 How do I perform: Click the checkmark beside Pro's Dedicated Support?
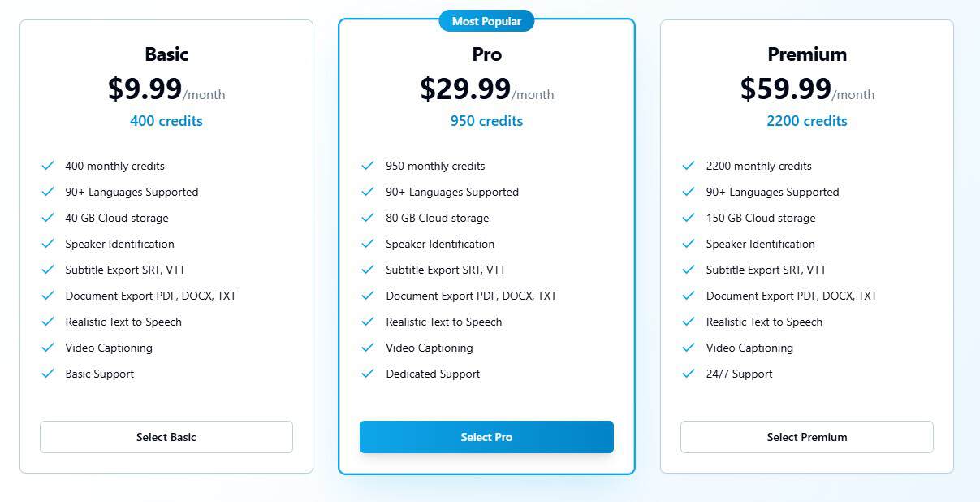coord(368,374)
